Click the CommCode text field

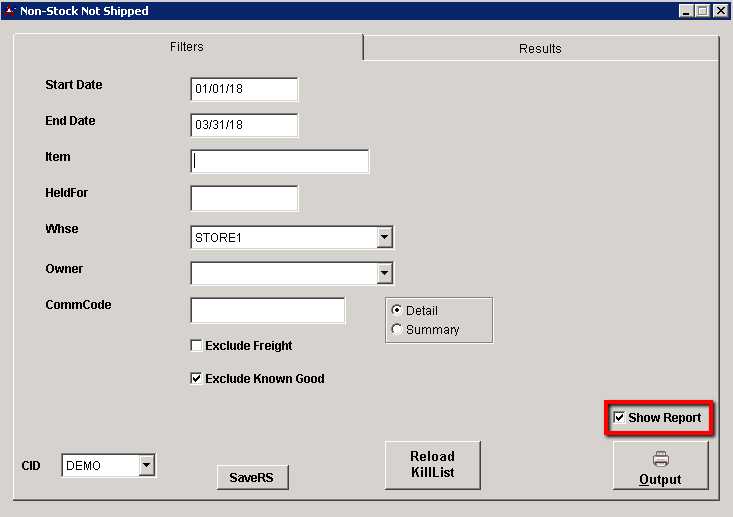click(x=268, y=310)
